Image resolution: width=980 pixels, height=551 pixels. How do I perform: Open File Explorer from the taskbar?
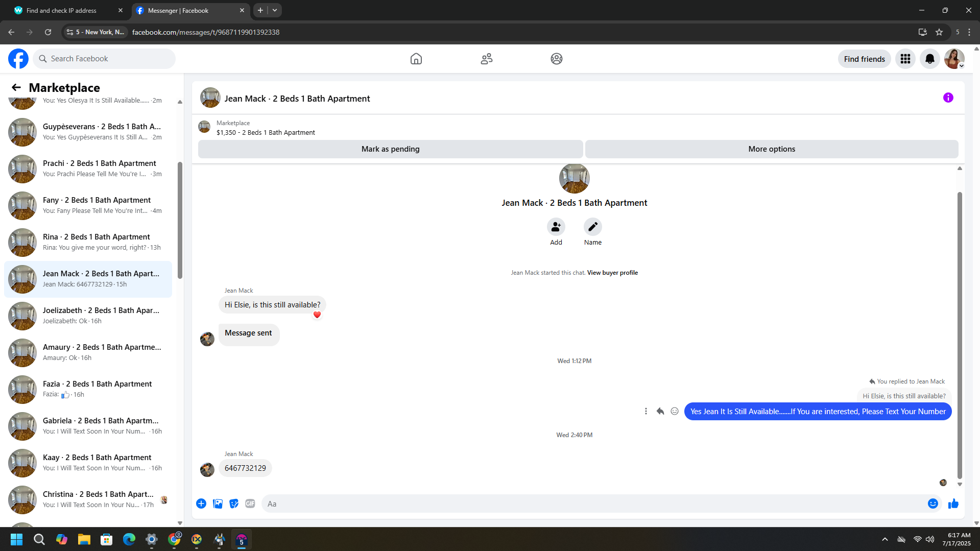(84, 539)
